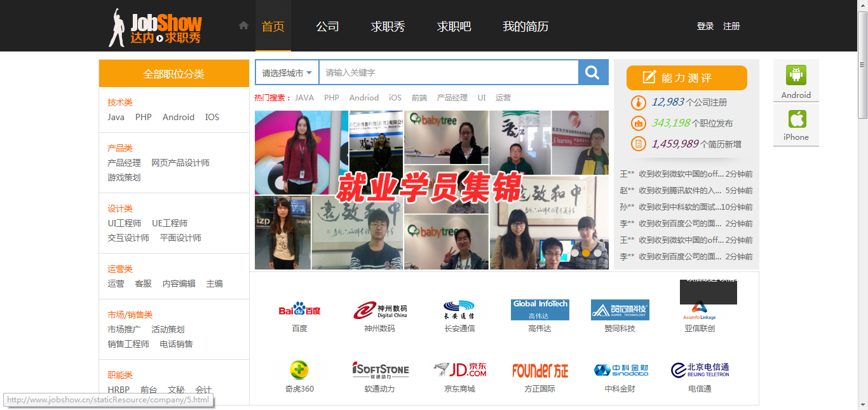Open the Qihoo 360 company logo
Image resolution: width=868 pixels, height=410 pixels.
tap(299, 369)
